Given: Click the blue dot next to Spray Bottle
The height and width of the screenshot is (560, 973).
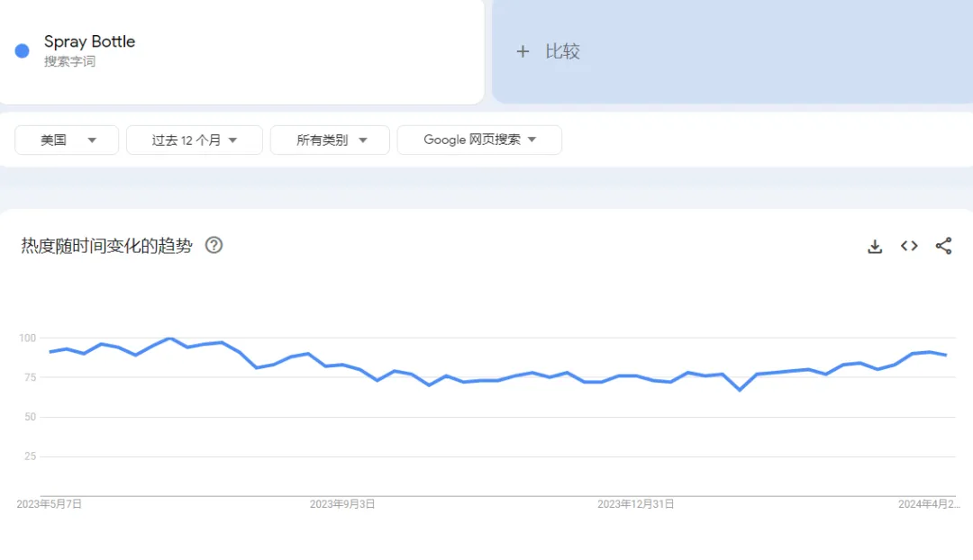Looking at the screenshot, I should (23, 50).
